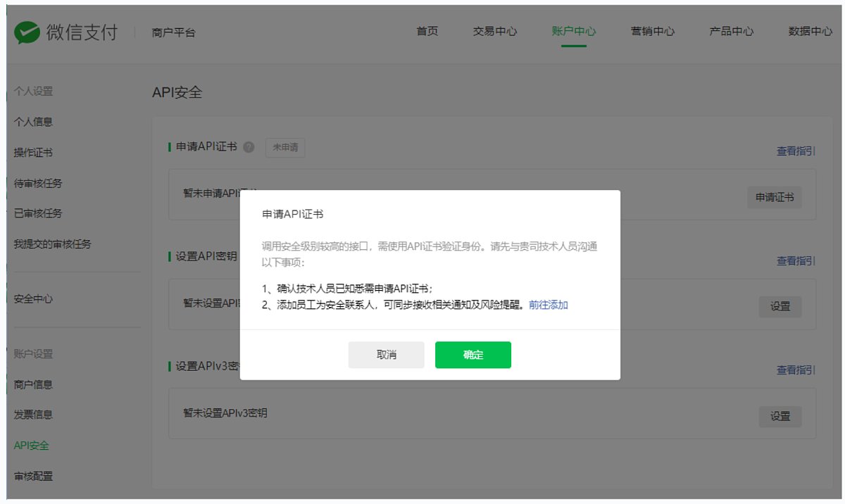The height and width of the screenshot is (504, 845).
Task: Open 商户信息 sidebar item
Action: point(33,384)
